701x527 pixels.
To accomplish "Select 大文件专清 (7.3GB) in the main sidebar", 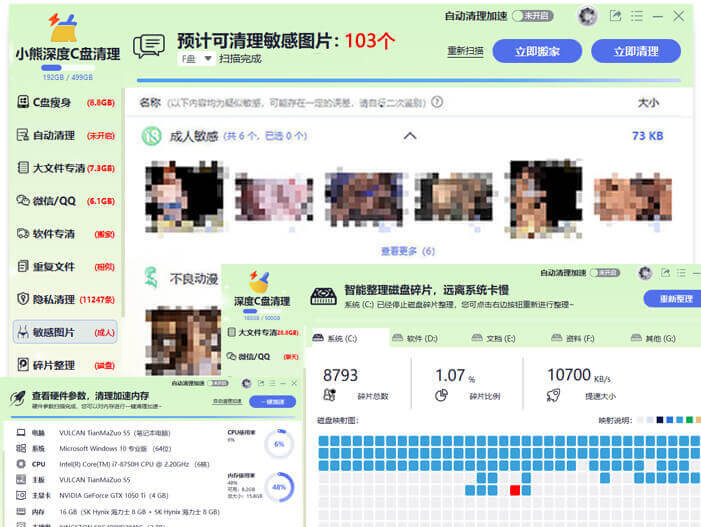I will [66, 168].
